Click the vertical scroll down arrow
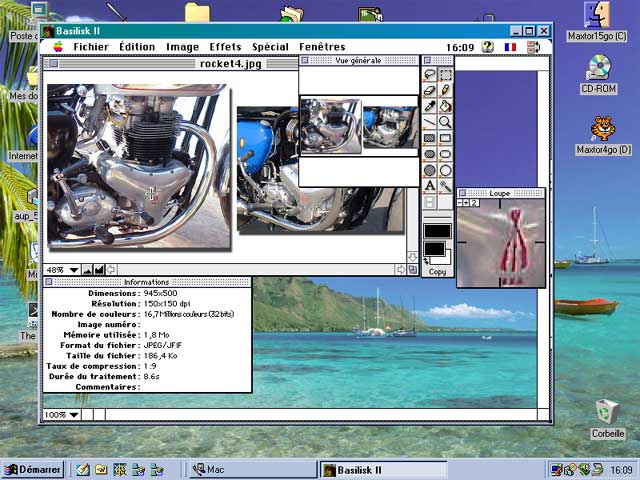The height and width of the screenshot is (480, 640). click(412, 258)
